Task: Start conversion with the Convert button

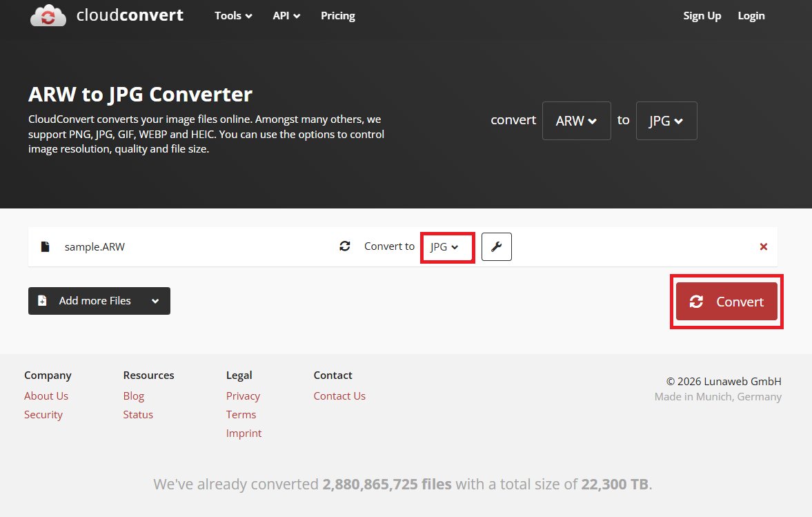Action: pos(726,302)
